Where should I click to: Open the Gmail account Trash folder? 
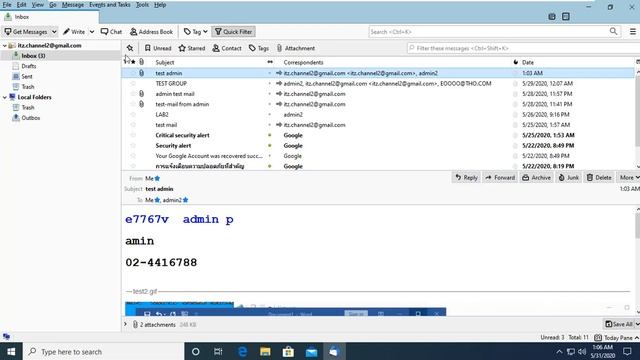(28, 87)
